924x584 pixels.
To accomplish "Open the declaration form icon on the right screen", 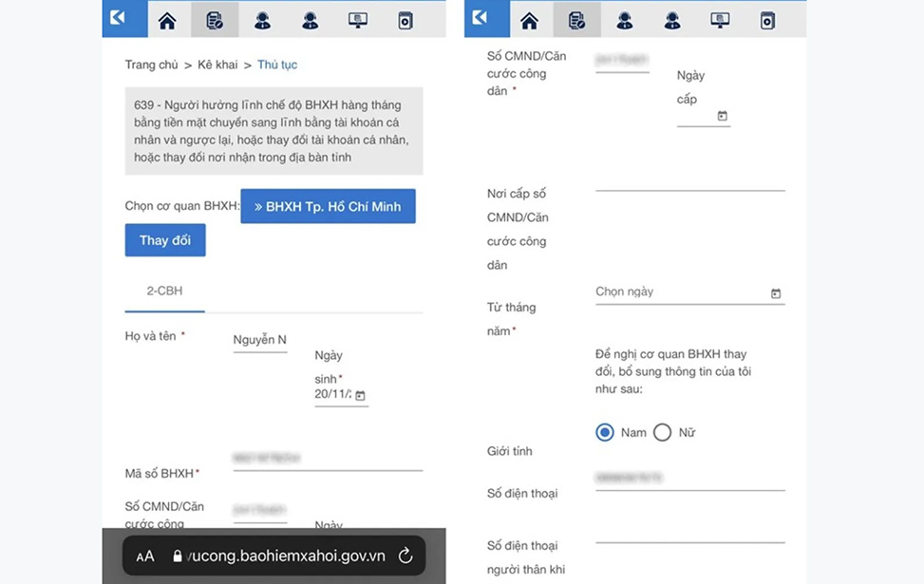I will [x=576, y=20].
